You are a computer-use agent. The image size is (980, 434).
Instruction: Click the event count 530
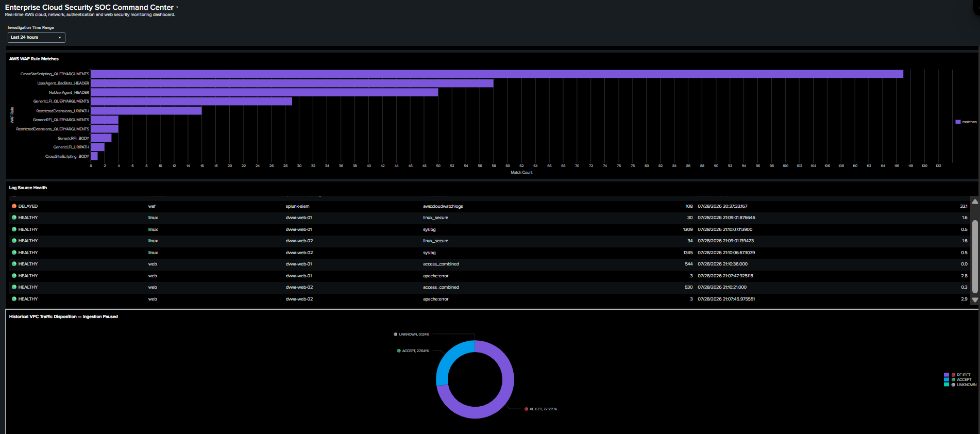(x=689, y=287)
